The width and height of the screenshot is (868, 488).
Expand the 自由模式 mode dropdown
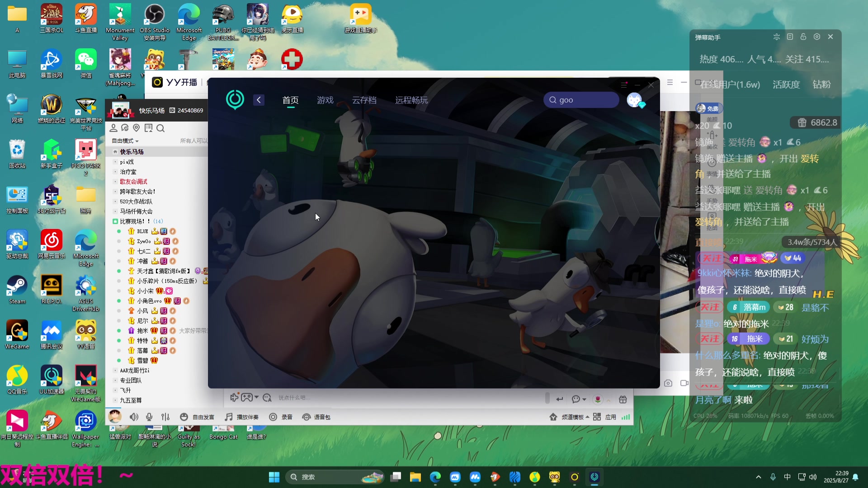point(125,141)
